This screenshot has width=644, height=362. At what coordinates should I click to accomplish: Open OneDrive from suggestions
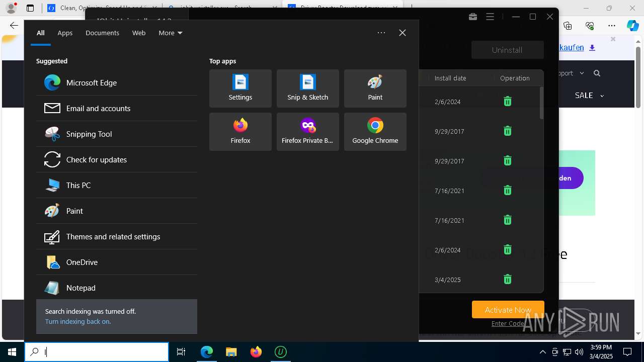[x=116, y=262]
